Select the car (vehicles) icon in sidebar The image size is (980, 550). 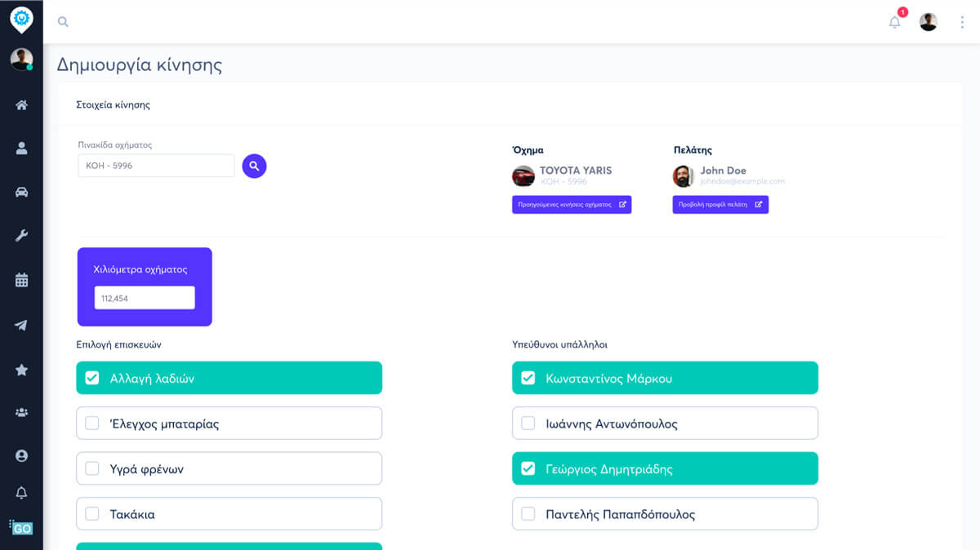(x=21, y=192)
